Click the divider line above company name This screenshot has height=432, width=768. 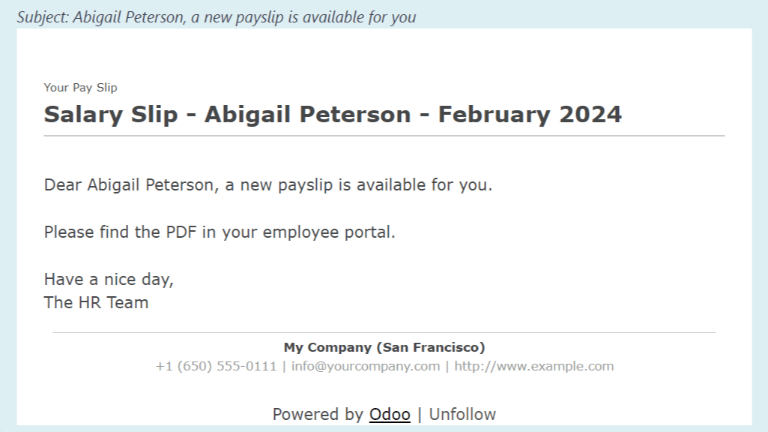(384, 332)
